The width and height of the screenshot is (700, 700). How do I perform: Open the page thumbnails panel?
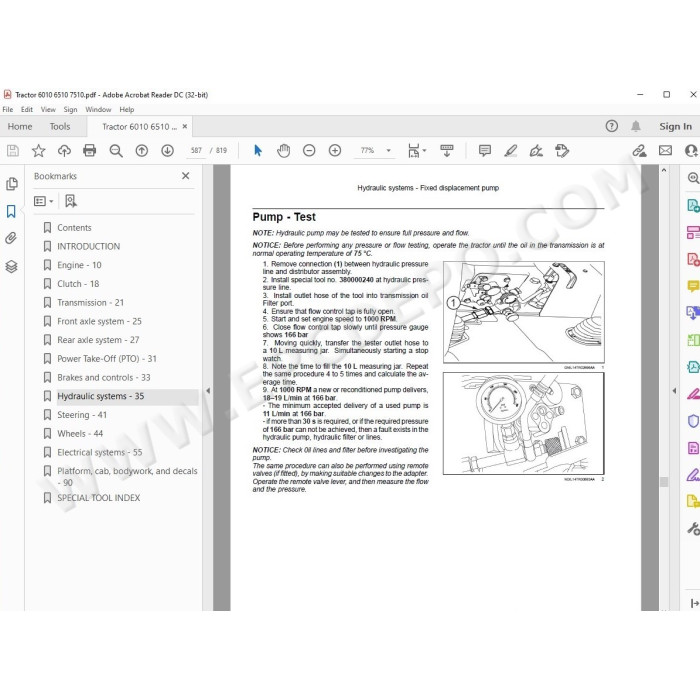tap(12, 184)
